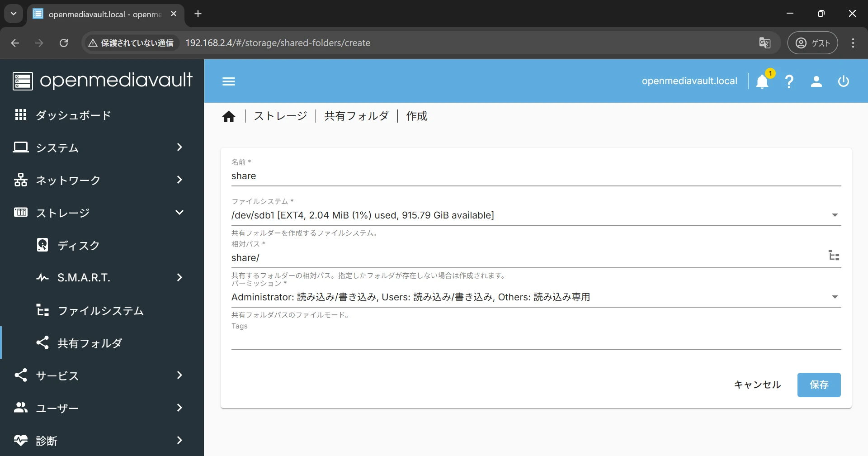Open the user account menu
This screenshot has height=456, width=868.
tap(816, 81)
